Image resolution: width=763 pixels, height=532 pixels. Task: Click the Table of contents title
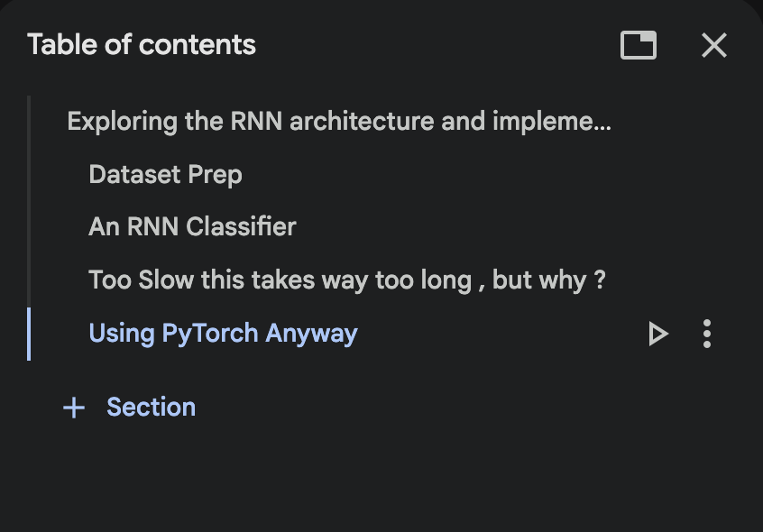click(x=142, y=45)
